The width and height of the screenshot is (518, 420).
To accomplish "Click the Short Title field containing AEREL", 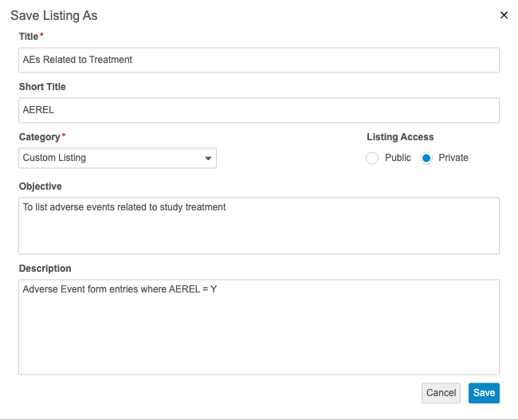I will point(258,110).
